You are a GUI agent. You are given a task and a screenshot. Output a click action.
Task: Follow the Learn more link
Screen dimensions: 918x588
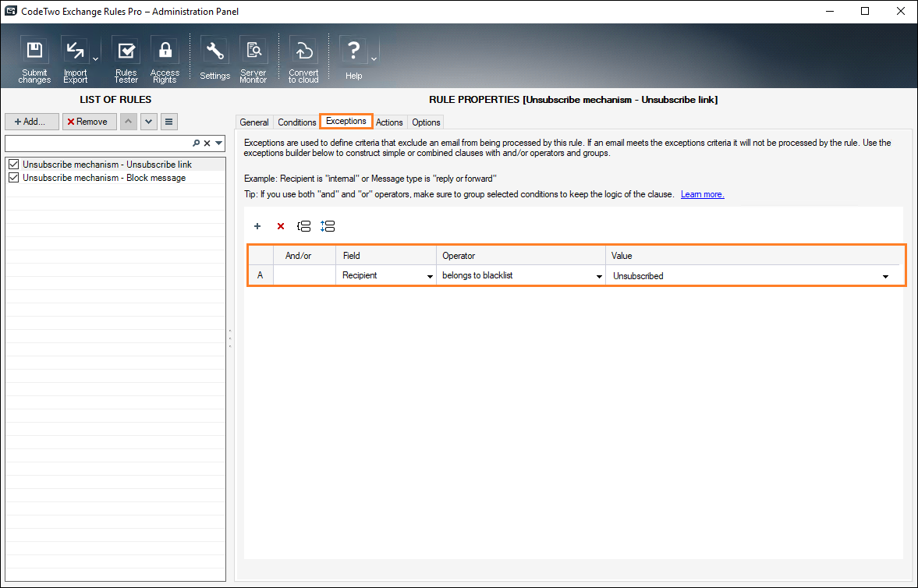tap(703, 194)
